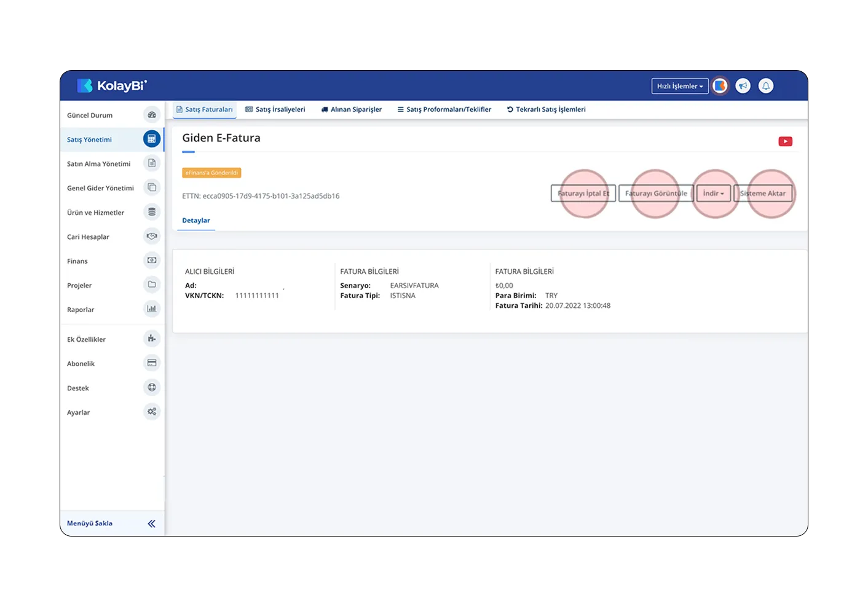
Task: Click the ETTN code text
Action: pyautogui.click(x=261, y=196)
